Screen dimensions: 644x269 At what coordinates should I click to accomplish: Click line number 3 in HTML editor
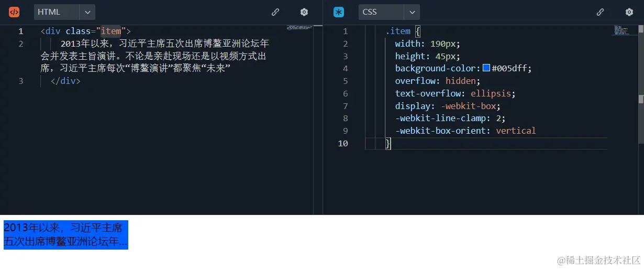coord(21,81)
